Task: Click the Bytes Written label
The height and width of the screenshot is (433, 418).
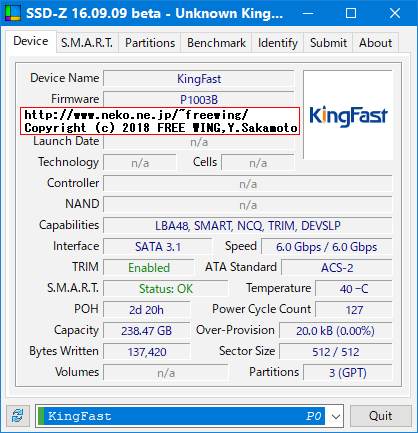Action: tap(64, 351)
